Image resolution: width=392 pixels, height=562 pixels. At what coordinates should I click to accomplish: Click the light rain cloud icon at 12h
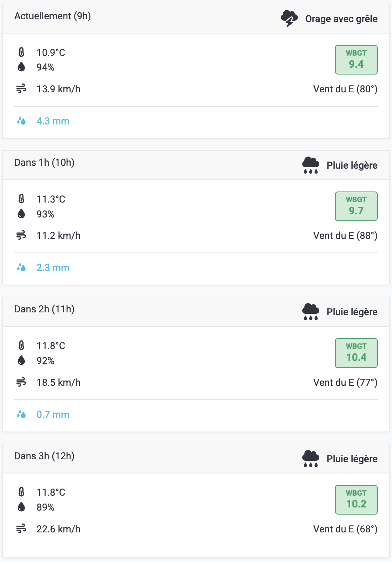(310, 459)
